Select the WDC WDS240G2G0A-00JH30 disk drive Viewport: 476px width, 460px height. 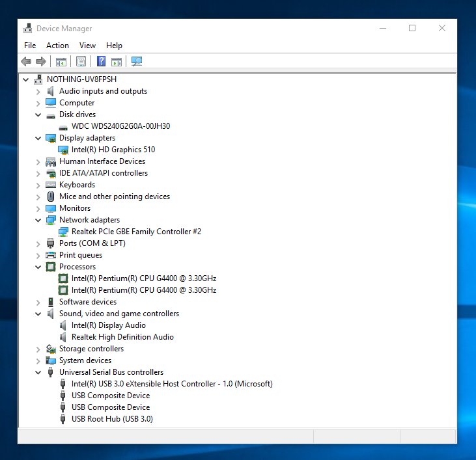pos(120,126)
